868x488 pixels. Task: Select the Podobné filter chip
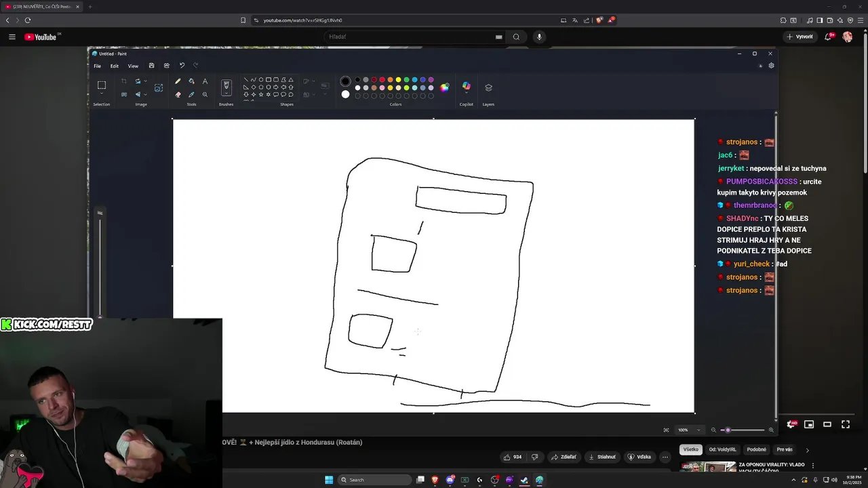click(756, 449)
